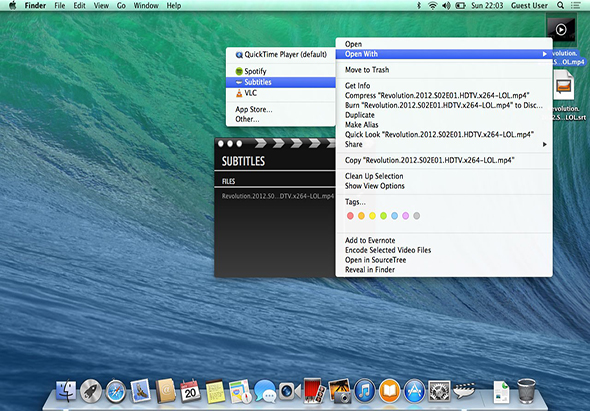The height and width of the screenshot is (411, 590).
Task: Open with VLC
Action: pyautogui.click(x=281, y=93)
